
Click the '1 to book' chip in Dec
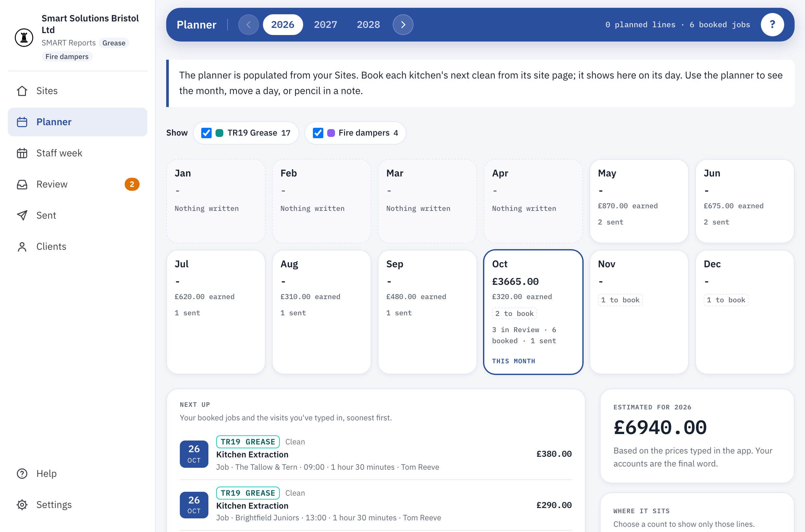pyautogui.click(x=726, y=300)
